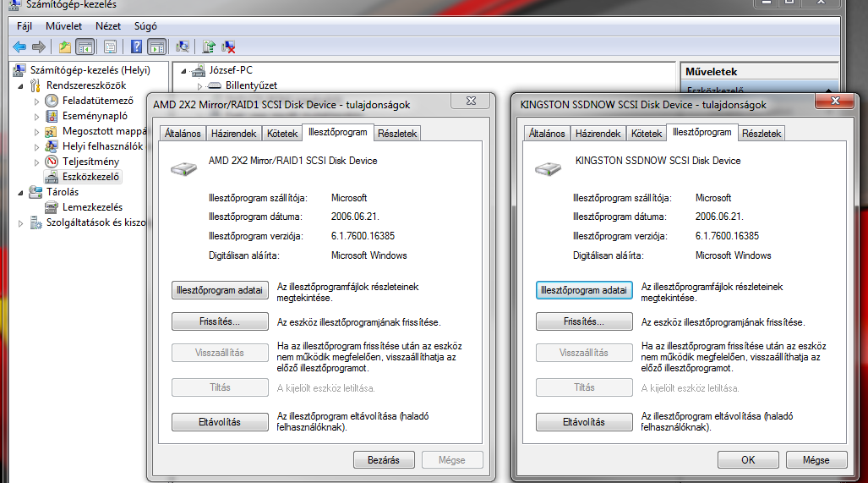
Task: Toggle the Show/Hide Console Tree icon
Action: (x=85, y=47)
